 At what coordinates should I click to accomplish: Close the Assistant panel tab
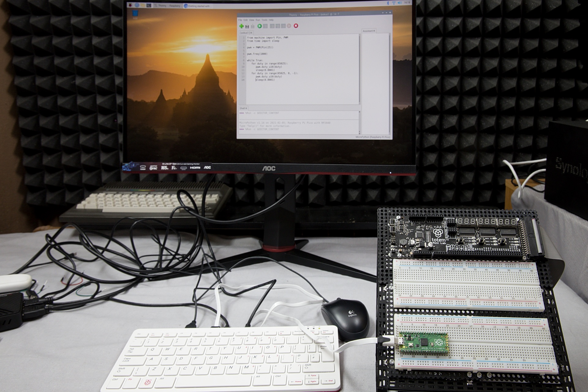[374, 31]
